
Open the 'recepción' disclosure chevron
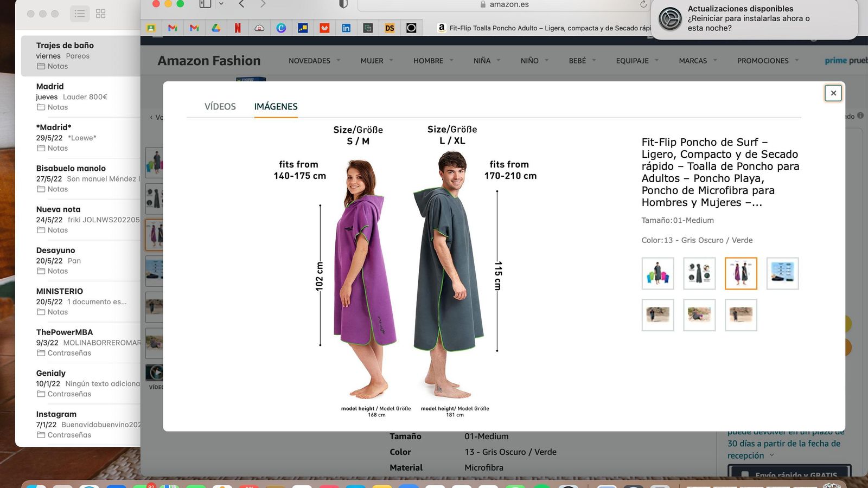[x=773, y=455]
